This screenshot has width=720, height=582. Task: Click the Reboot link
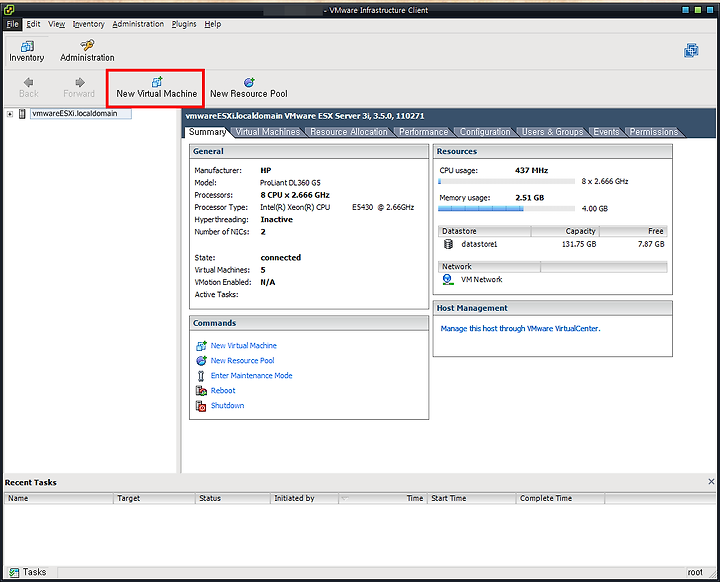point(223,390)
